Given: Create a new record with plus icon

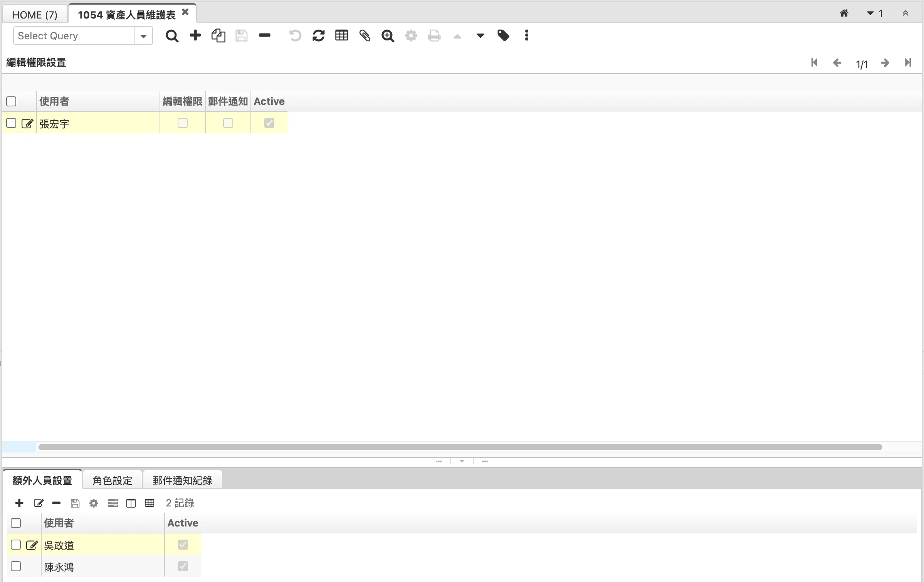Looking at the screenshot, I should [x=195, y=35].
